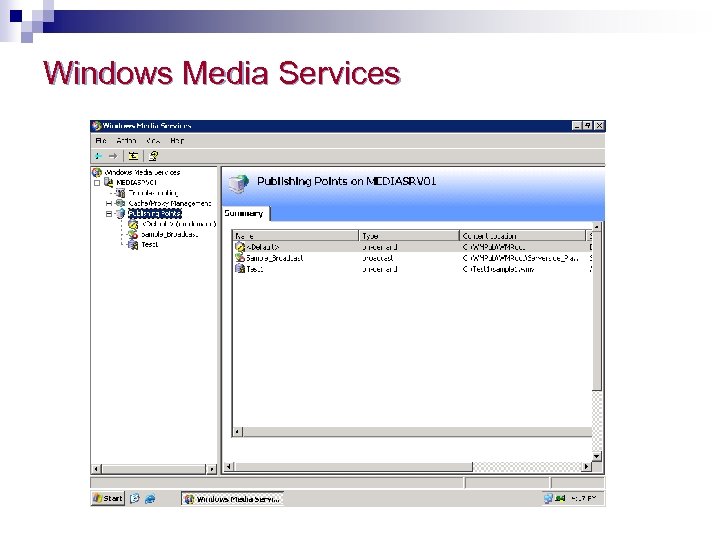720x540 pixels.
Task: Open the View menu
Action: 153,141
